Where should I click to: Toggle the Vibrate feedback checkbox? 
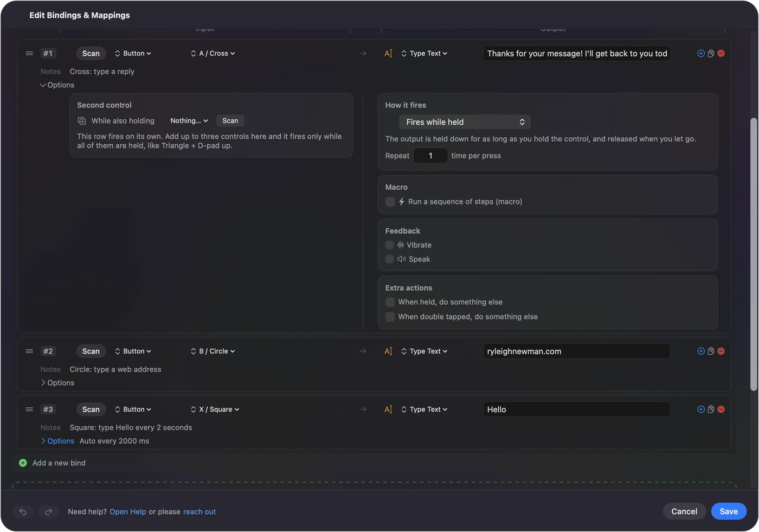click(x=389, y=245)
